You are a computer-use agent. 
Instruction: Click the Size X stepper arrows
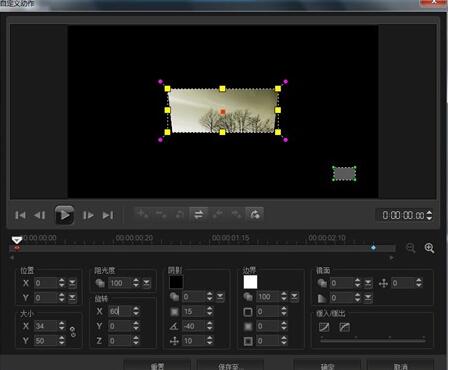62,326
